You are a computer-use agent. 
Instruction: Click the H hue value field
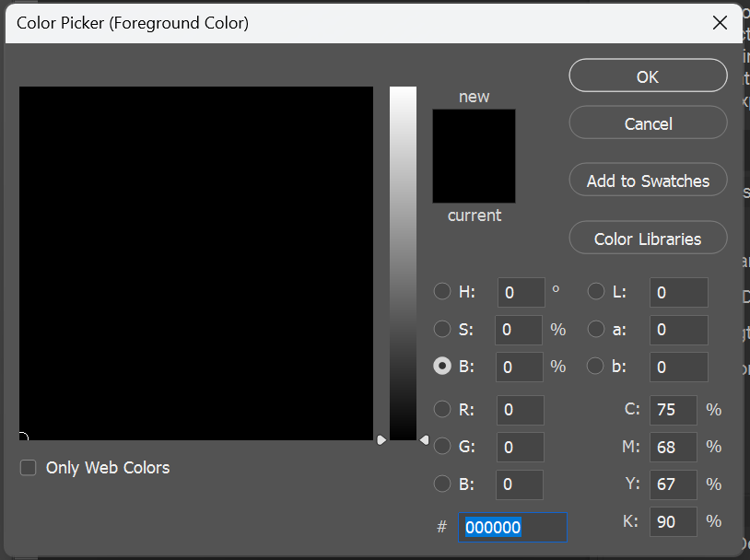pos(521,293)
